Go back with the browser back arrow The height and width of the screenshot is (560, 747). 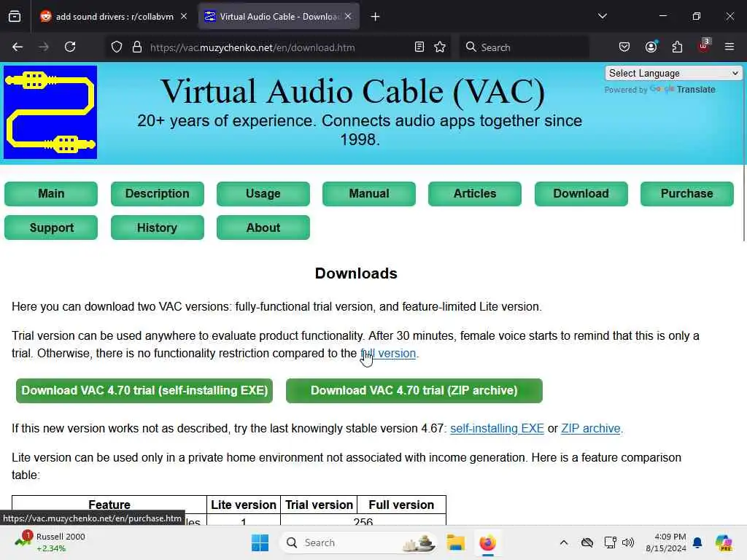click(x=18, y=47)
